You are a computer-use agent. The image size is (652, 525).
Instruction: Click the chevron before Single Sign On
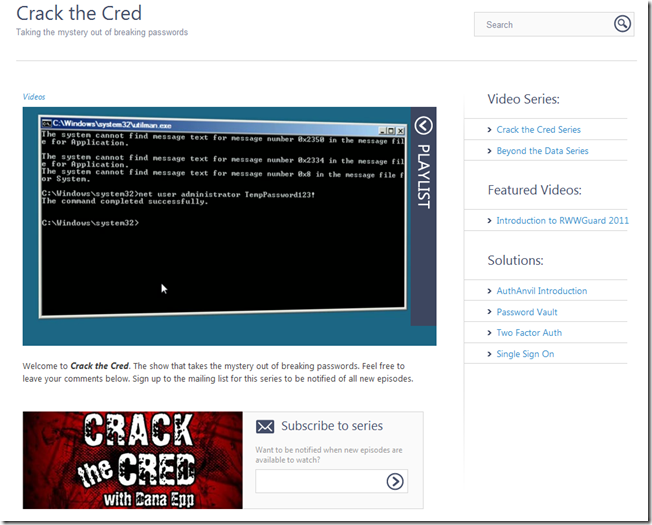point(489,354)
